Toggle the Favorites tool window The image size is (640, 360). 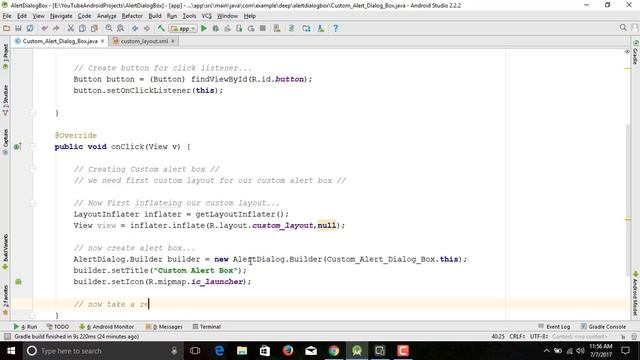(x=5, y=300)
